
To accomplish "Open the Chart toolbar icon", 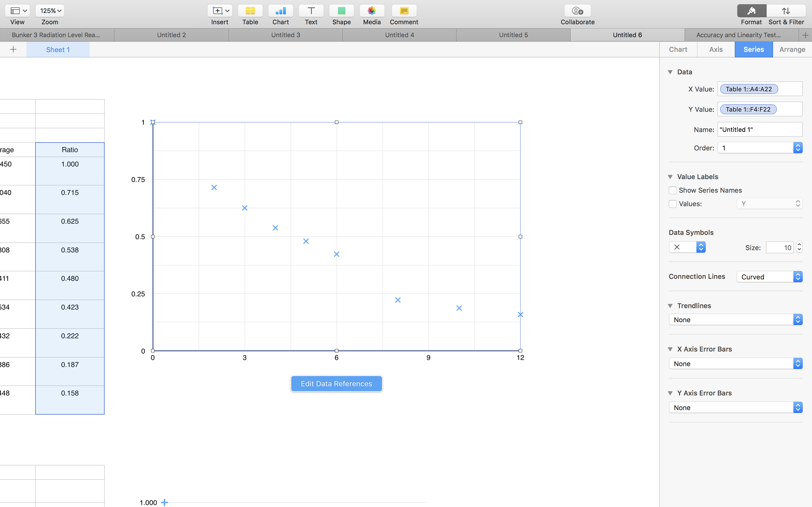I will [x=281, y=11].
